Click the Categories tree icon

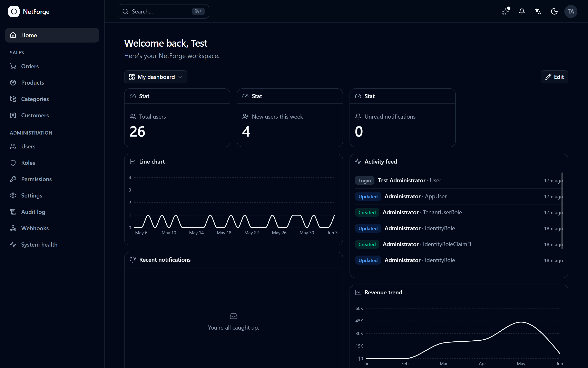[13, 99]
